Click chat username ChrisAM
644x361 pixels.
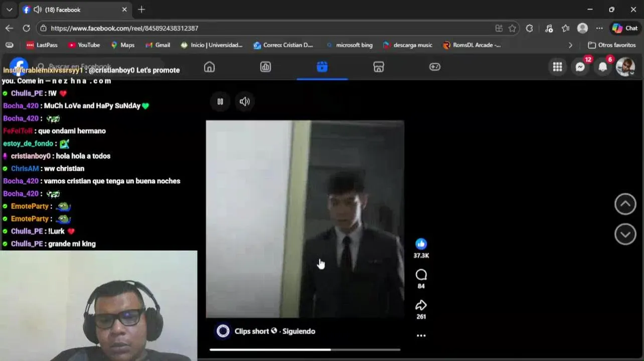[x=25, y=168]
